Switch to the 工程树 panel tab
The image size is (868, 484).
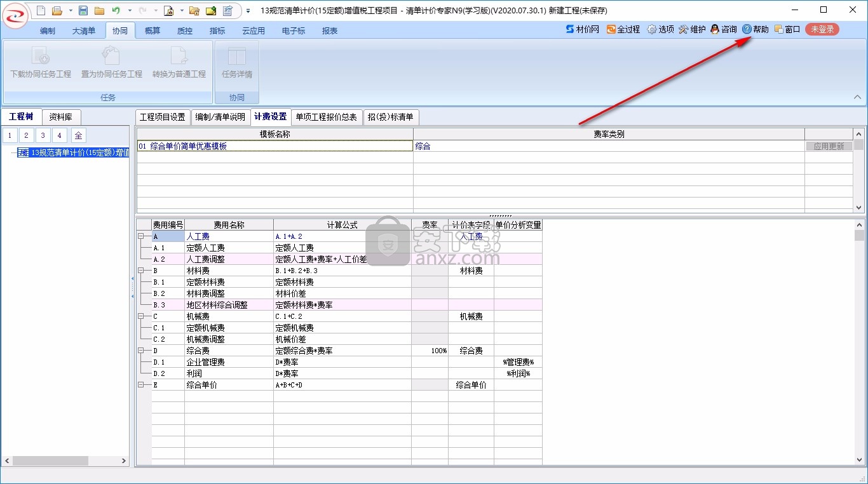click(21, 117)
